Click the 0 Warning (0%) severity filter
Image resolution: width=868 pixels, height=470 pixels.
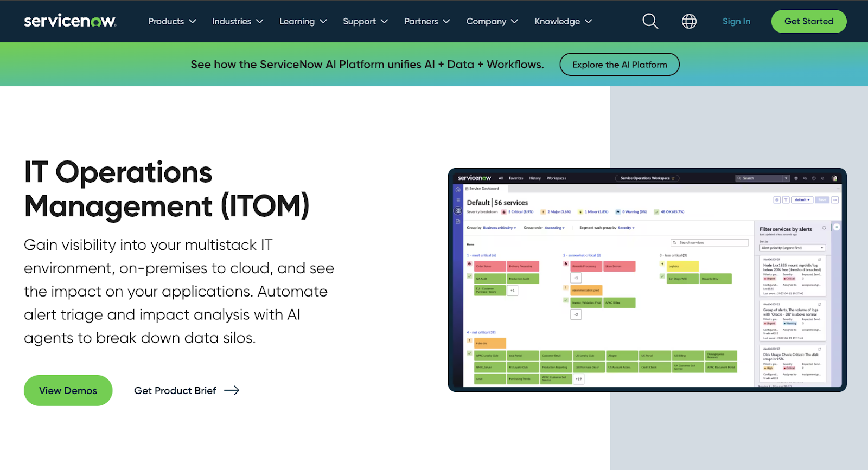(x=631, y=212)
